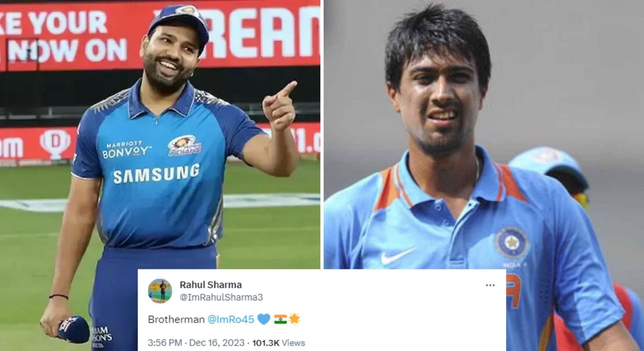Open the right photo of India jersey player
The width and height of the screenshot is (644, 351).
coord(484,134)
